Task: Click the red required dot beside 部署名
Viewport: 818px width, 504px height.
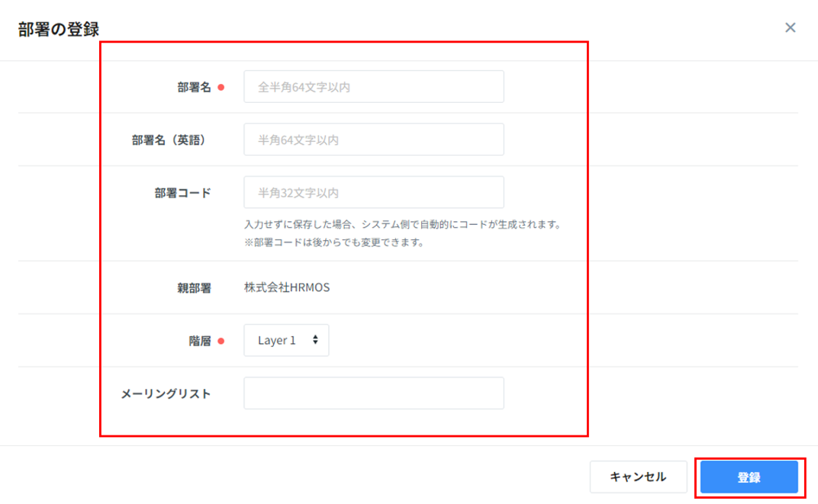Action: pyautogui.click(x=221, y=87)
